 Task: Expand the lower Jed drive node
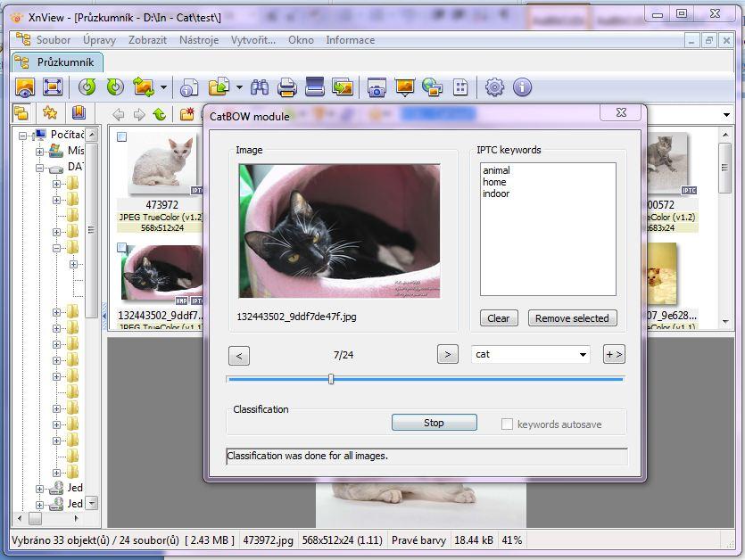(39, 505)
